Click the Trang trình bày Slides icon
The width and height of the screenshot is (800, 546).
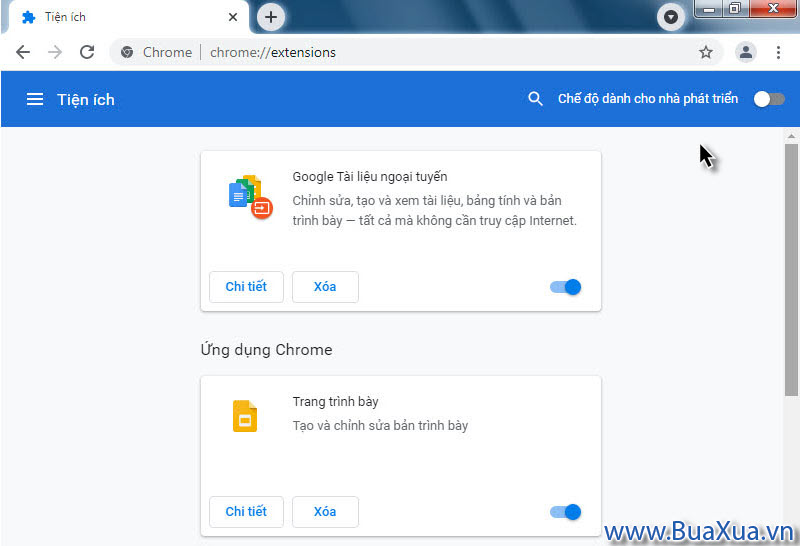pyautogui.click(x=245, y=416)
